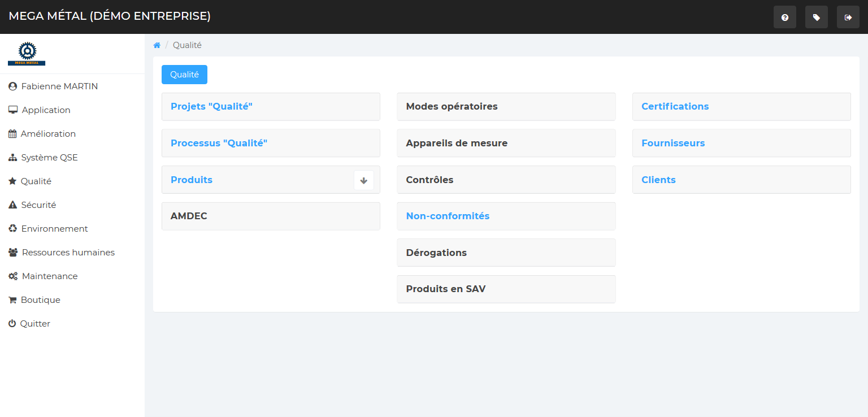Click the Environnement recycle icon

point(12,229)
